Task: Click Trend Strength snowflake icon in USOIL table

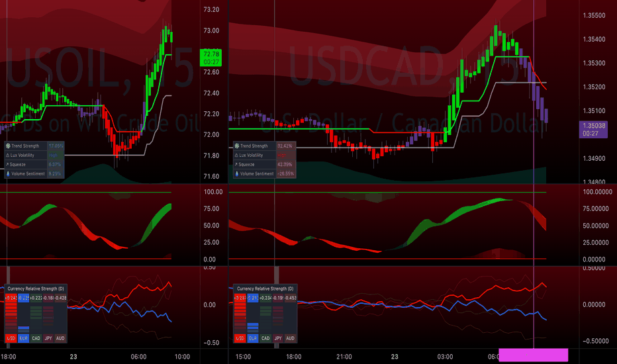Action: pyautogui.click(x=8, y=146)
